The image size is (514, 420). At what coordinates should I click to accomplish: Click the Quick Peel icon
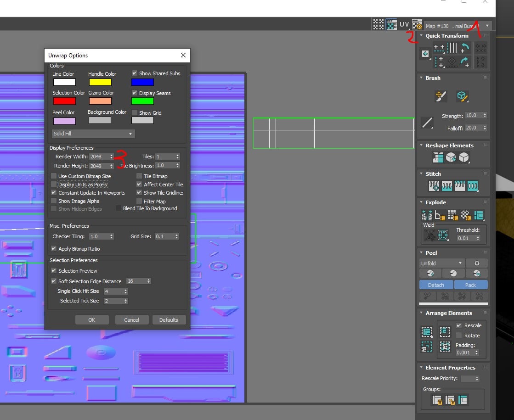(430, 273)
